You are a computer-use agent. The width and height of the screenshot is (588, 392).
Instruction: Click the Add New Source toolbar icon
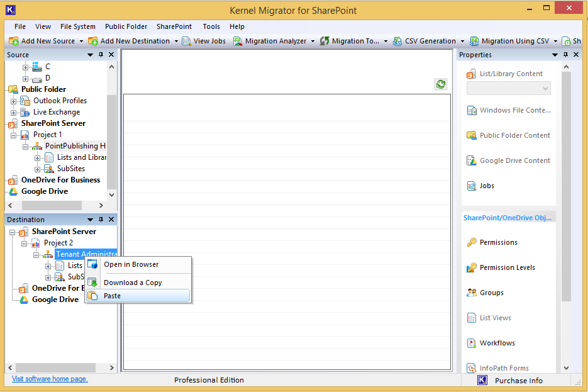(x=14, y=41)
